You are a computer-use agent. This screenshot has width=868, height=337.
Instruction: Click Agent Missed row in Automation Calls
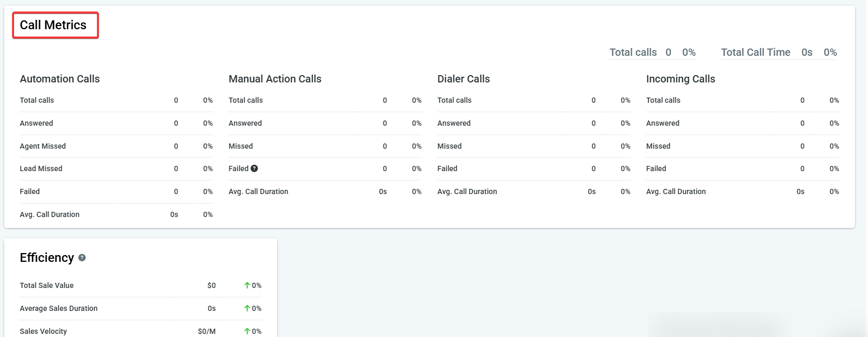click(x=43, y=146)
